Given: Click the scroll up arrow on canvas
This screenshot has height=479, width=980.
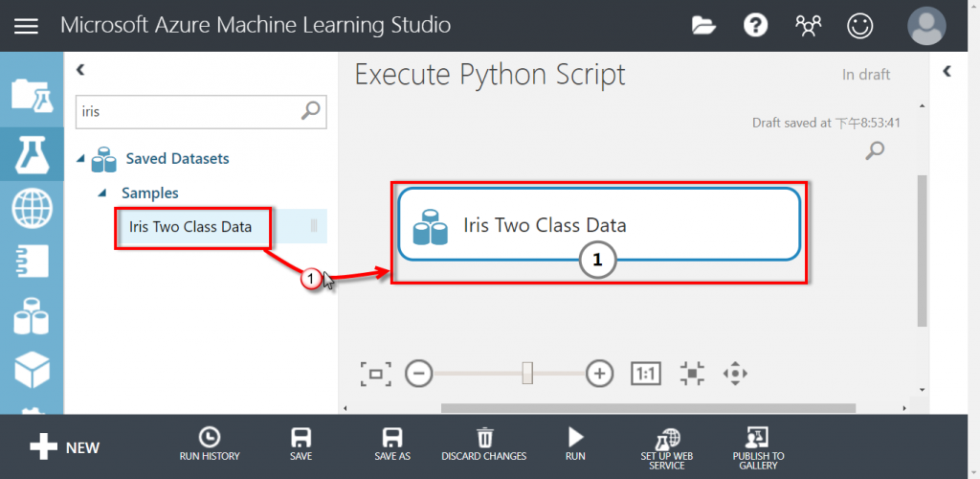Looking at the screenshot, I should pyautogui.click(x=923, y=105).
